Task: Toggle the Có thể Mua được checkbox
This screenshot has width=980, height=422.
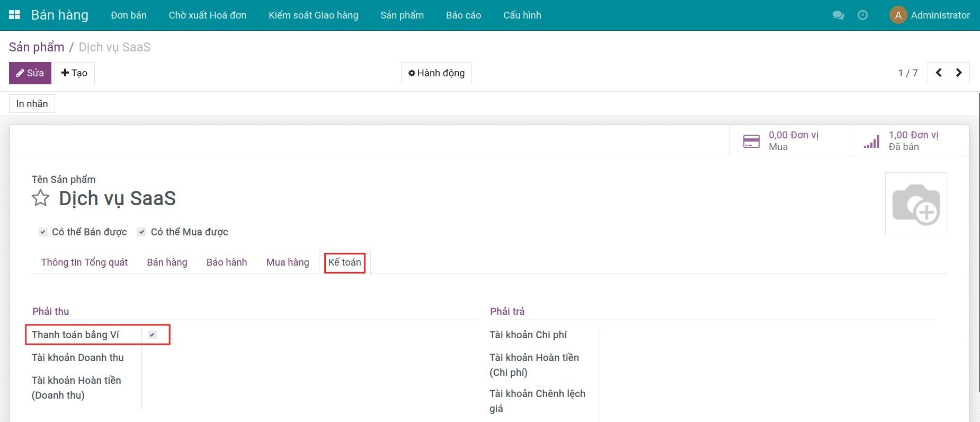Action: point(141,232)
